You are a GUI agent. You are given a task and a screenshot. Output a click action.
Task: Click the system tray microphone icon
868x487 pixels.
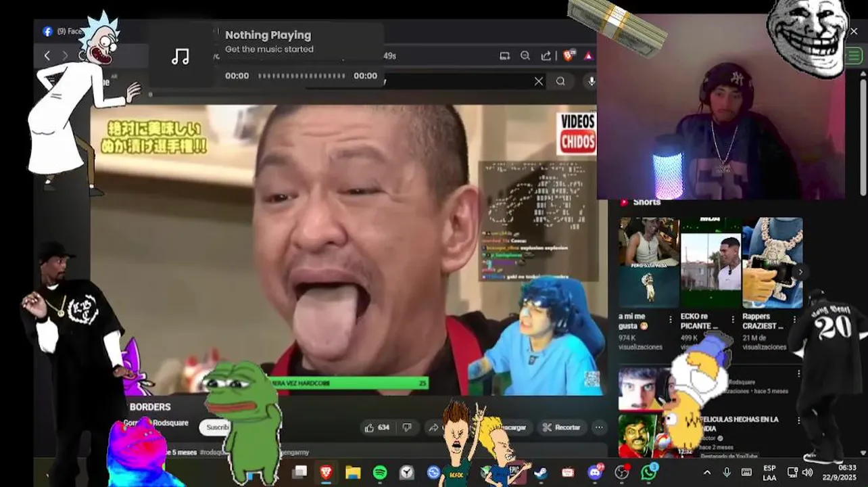pos(727,472)
